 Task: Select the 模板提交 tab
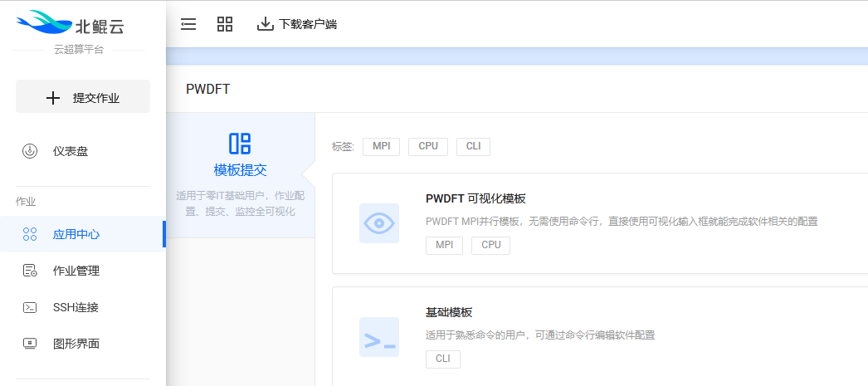(x=241, y=175)
